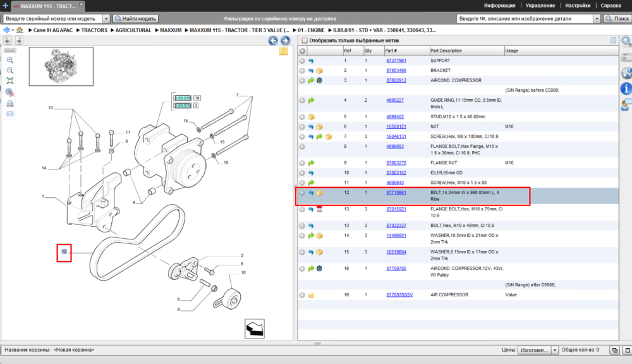Open the 'Управление' menu

click(x=540, y=6)
